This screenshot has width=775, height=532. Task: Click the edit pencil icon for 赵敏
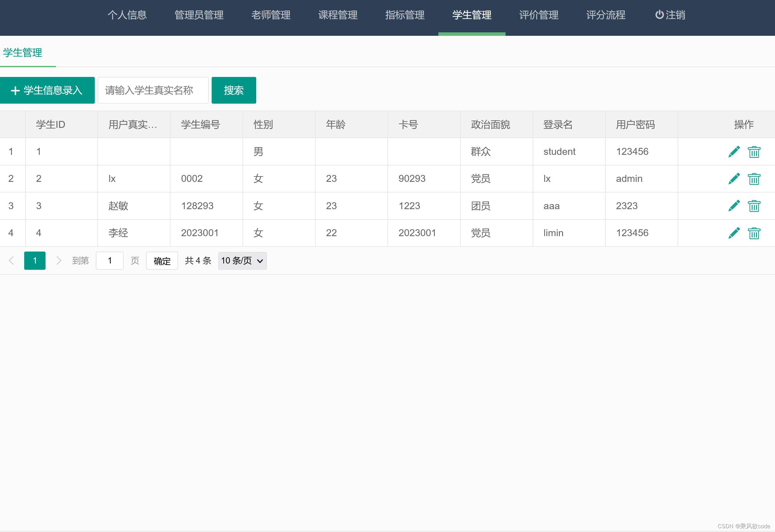734,206
